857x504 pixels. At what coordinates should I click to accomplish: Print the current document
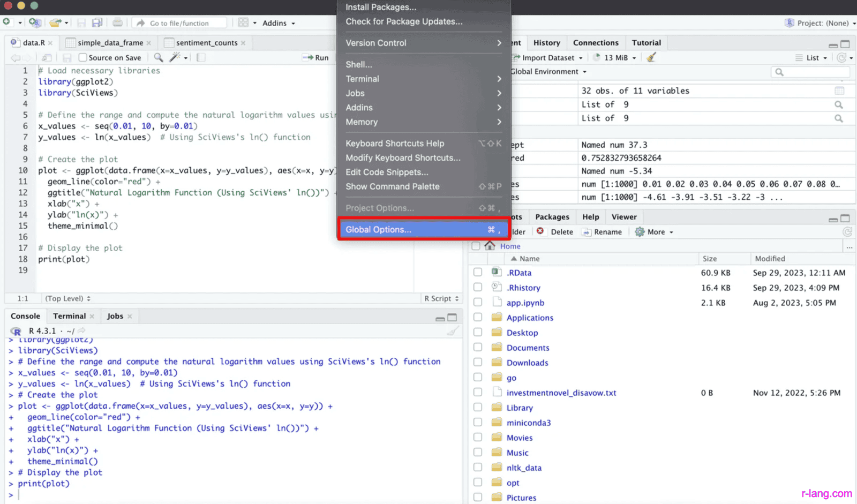(x=117, y=22)
